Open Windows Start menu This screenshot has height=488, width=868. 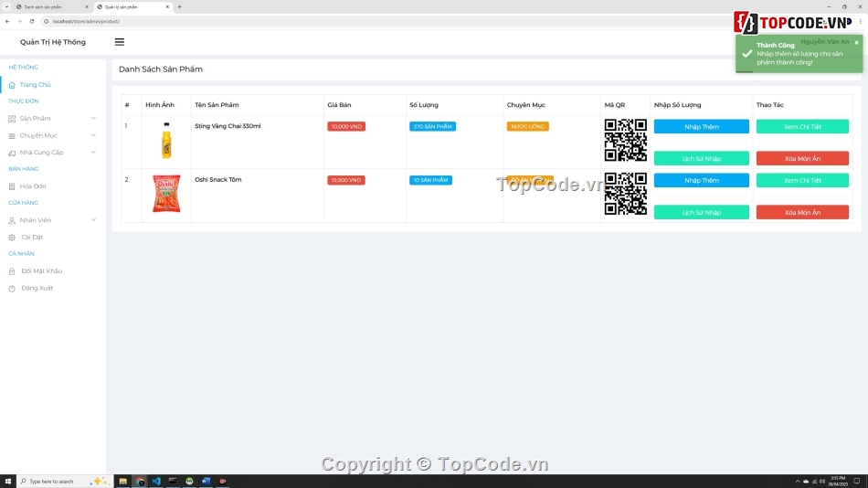7,482
